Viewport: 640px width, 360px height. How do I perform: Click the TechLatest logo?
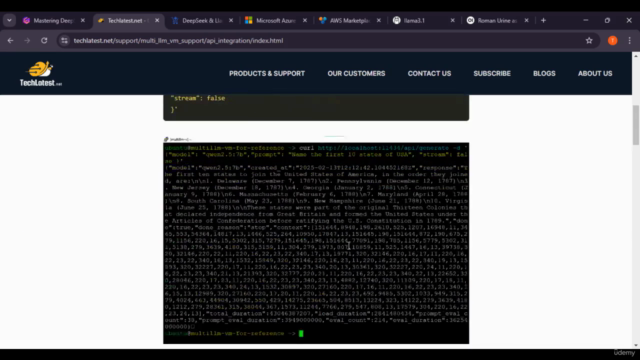point(41,73)
